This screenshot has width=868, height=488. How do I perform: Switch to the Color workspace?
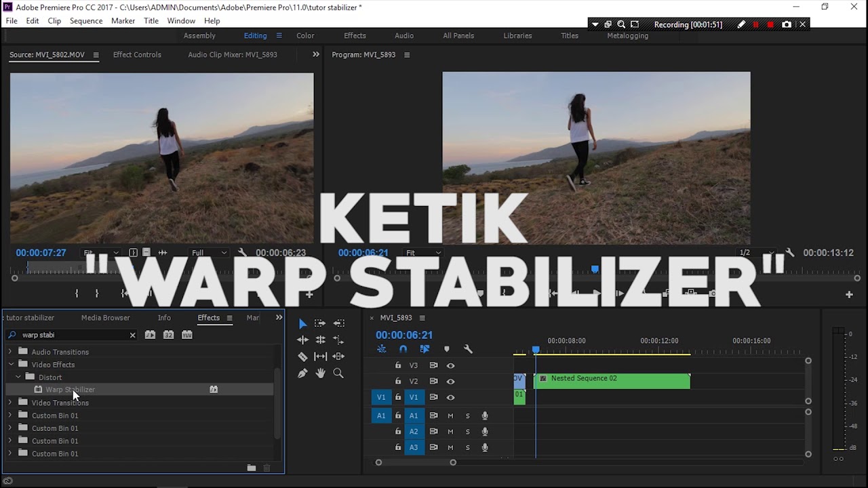305,36
